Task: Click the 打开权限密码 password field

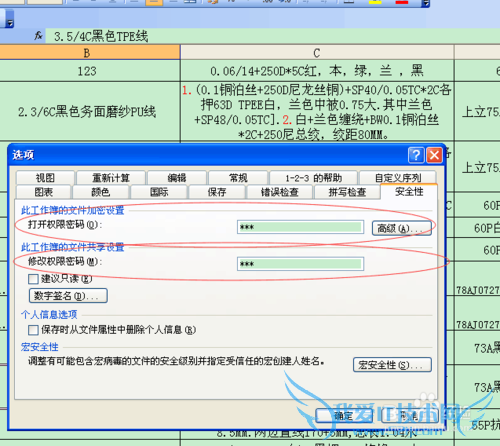Action: (300, 227)
